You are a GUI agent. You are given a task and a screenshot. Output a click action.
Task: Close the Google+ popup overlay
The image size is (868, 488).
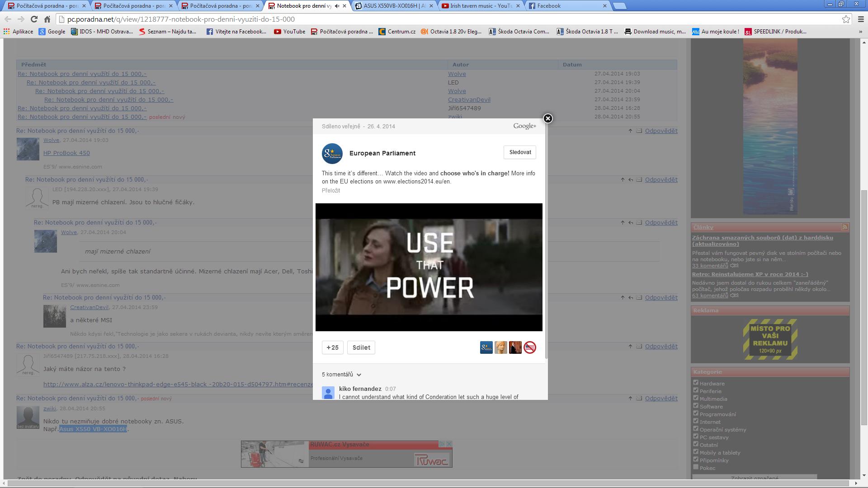(547, 118)
